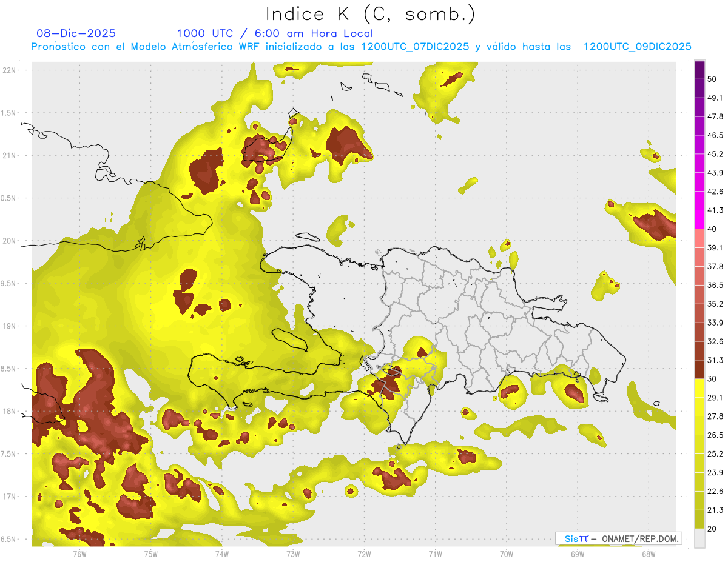Click the bright yellow colorbar segment between 29.1 and 30
This screenshot has height=562, width=728.
tap(699, 389)
